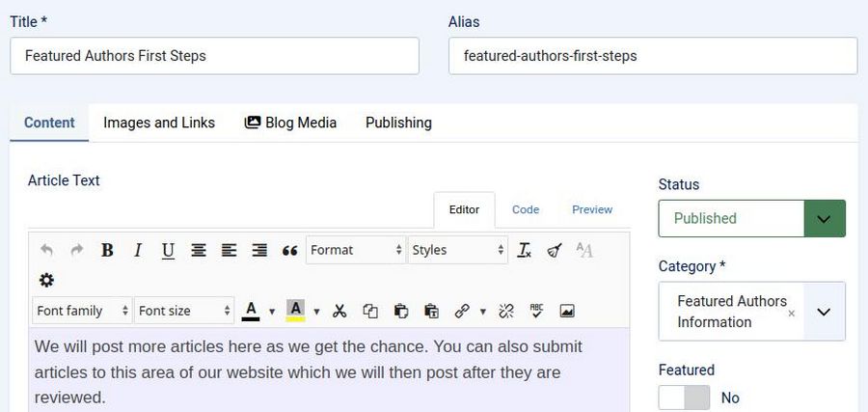Switch to the Images and Links tab
This screenshot has height=412, width=868.
(159, 123)
